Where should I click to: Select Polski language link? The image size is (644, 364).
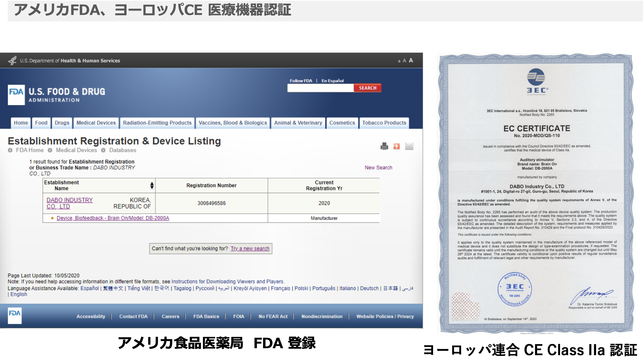[x=301, y=288]
